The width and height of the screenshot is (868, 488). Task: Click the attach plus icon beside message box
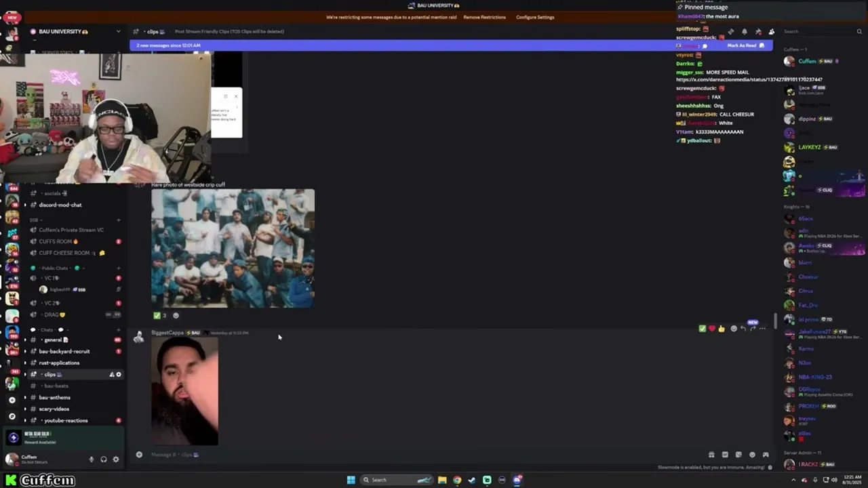click(x=139, y=454)
